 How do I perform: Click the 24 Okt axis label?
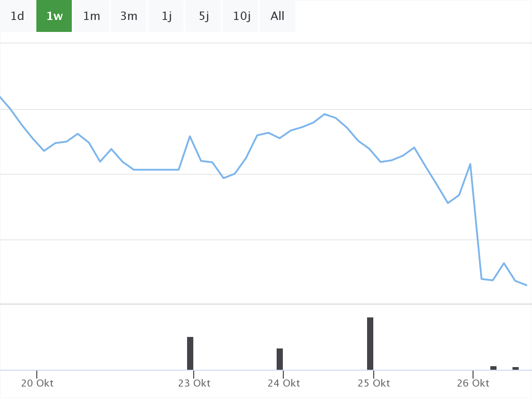point(284,383)
